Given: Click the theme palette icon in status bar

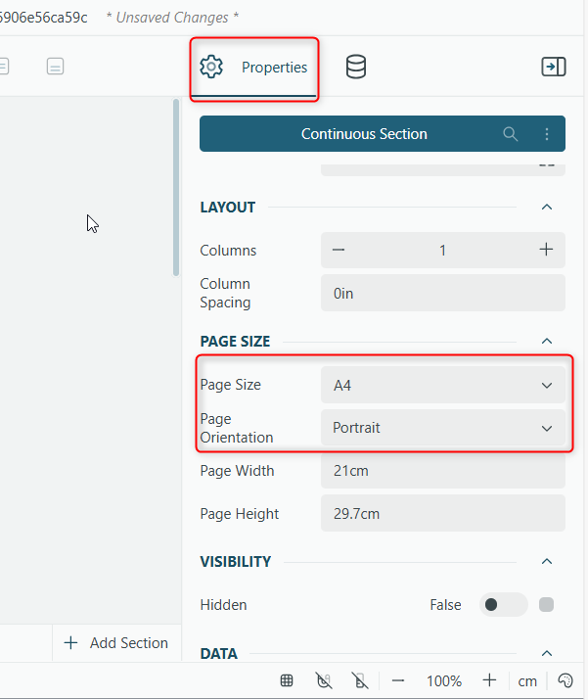Looking at the screenshot, I should [565, 680].
